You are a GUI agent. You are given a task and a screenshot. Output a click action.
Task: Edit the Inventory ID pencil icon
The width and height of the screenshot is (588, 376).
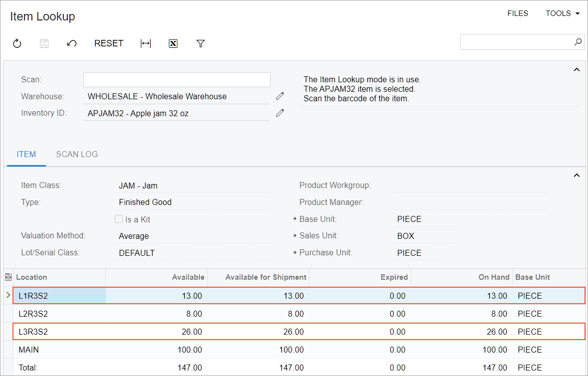[280, 113]
